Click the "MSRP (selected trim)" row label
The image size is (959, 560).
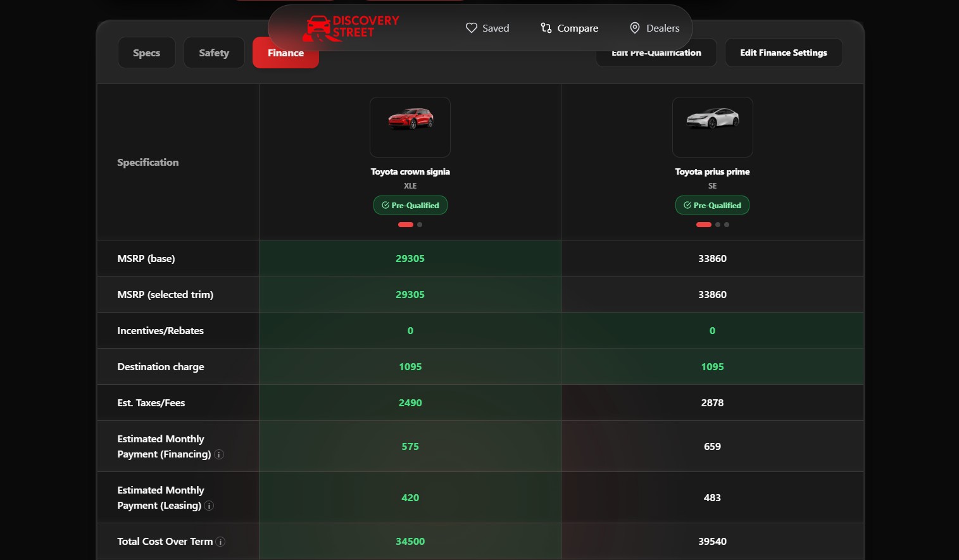(165, 294)
